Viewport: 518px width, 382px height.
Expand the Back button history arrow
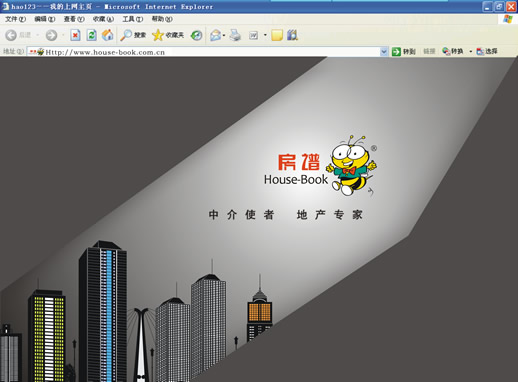pos(38,35)
